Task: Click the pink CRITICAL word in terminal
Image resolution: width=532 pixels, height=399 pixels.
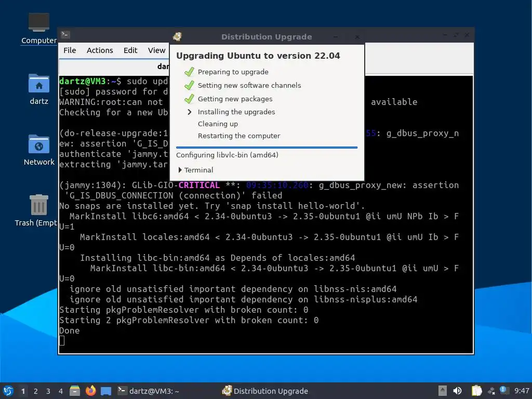Action: [x=199, y=185]
